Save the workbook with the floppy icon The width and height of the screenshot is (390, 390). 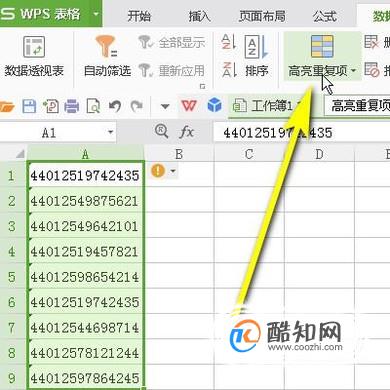(29, 107)
